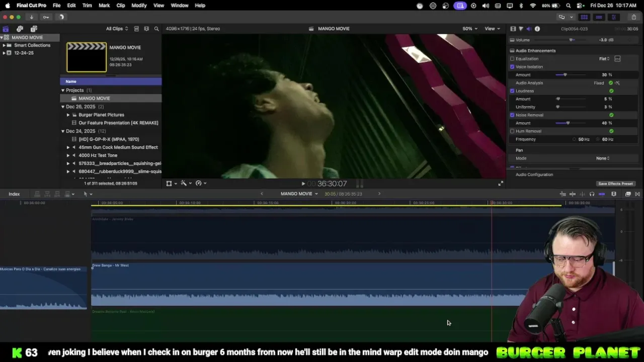This screenshot has width=644, height=362.
Task: Show the Audio inspector speaker icon
Action: 529,29
